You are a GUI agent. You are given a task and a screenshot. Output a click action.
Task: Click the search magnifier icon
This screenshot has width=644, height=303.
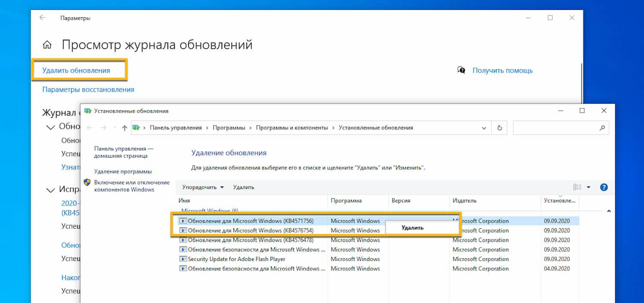[x=602, y=128]
